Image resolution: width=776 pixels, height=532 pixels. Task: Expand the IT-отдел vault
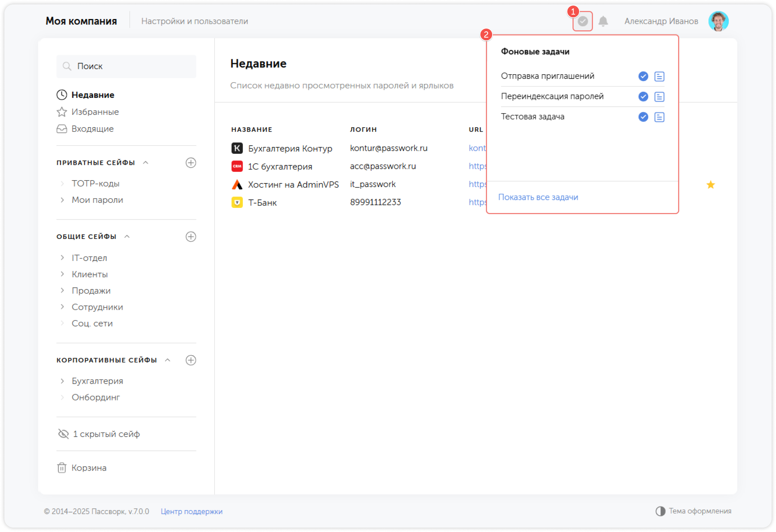[x=62, y=258]
